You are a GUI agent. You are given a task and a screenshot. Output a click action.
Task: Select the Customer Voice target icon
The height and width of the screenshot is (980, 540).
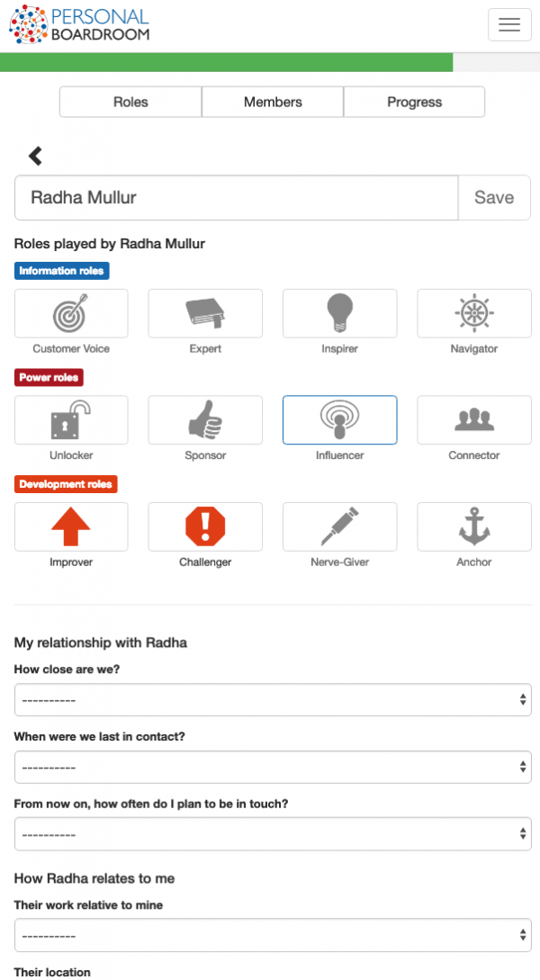click(x=71, y=314)
